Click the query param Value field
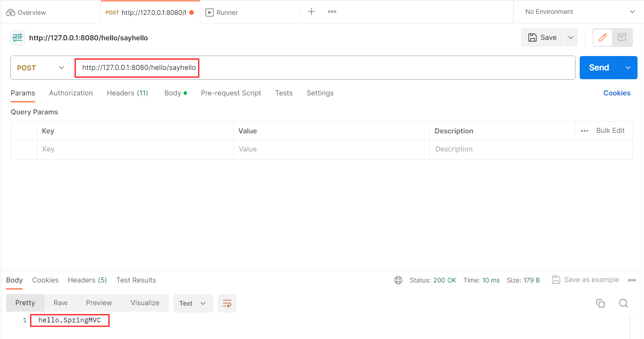Image resolution: width=644 pixels, height=339 pixels. click(331, 149)
